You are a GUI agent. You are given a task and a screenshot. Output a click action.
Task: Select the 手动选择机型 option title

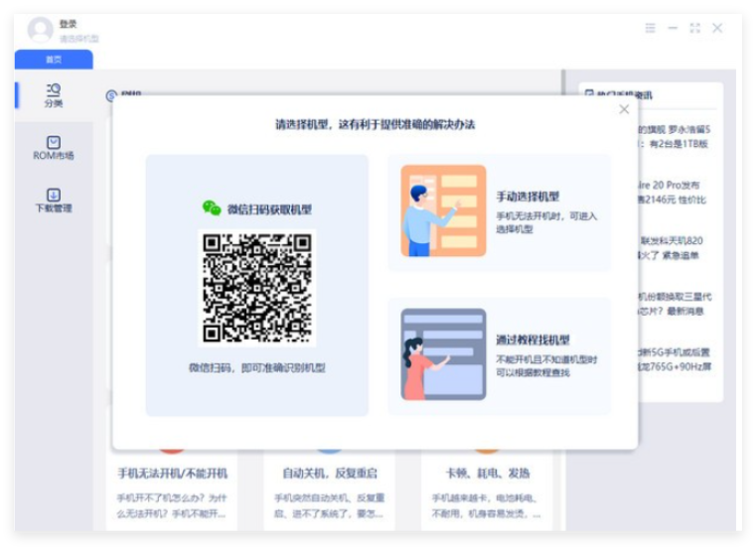[x=528, y=197]
